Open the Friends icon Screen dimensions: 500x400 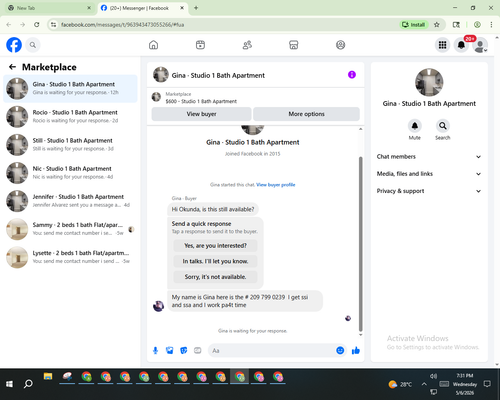[x=247, y=45]
